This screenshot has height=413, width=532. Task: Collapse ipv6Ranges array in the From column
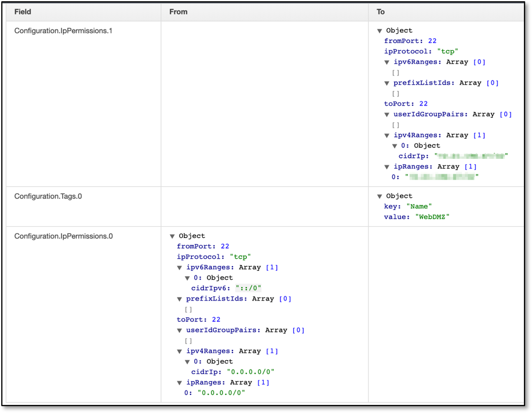179,267
